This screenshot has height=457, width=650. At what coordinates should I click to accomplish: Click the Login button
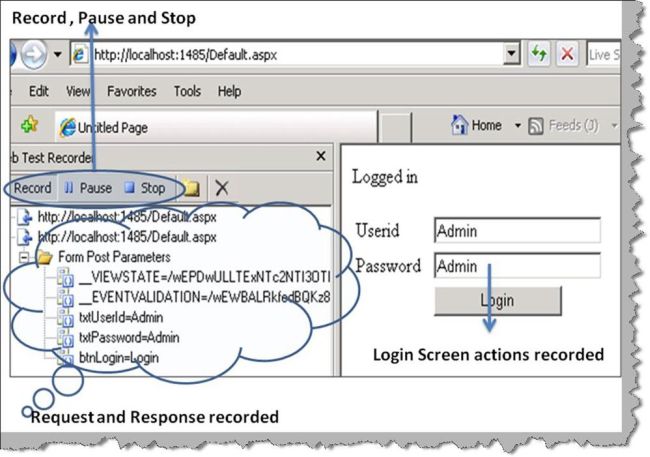[498, 301]
